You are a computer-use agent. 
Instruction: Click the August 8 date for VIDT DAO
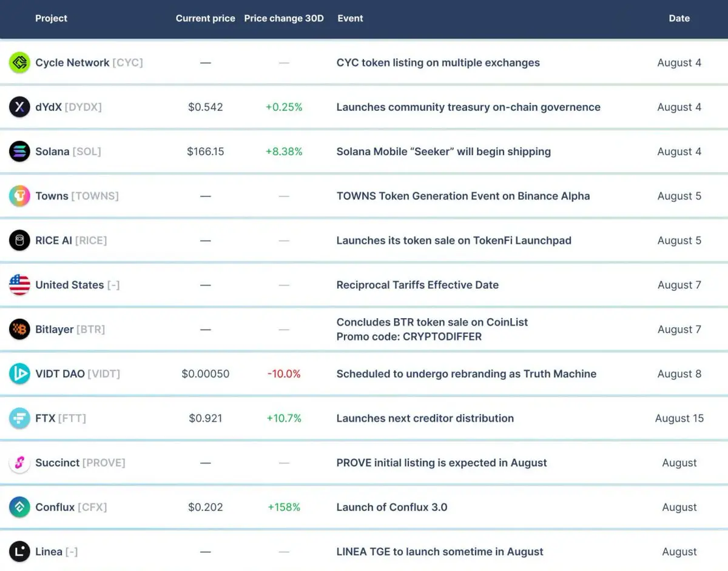[679, 374]
